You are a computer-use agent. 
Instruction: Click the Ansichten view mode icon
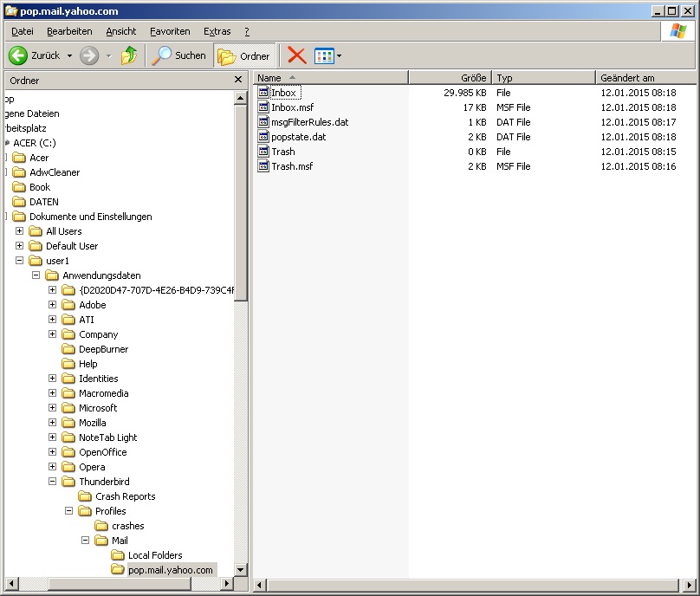pos(324,55)
